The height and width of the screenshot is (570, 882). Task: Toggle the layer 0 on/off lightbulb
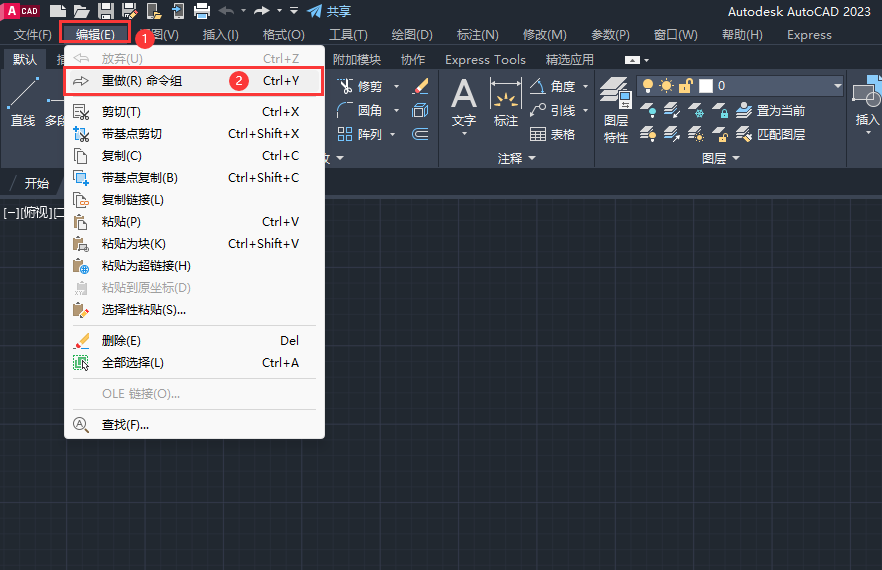click(648, 86)
